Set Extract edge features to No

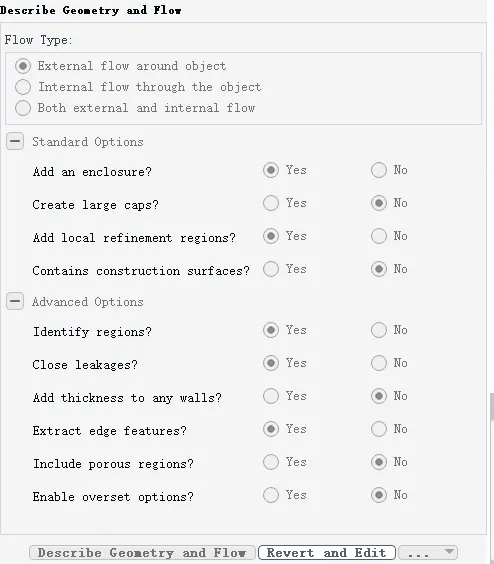point(379,429)
